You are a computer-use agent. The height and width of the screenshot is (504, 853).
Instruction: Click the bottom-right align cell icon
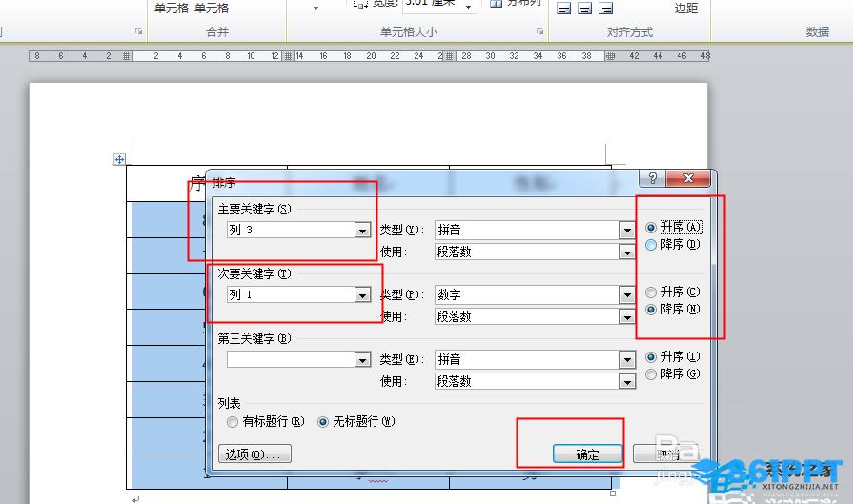click(605, 9)
